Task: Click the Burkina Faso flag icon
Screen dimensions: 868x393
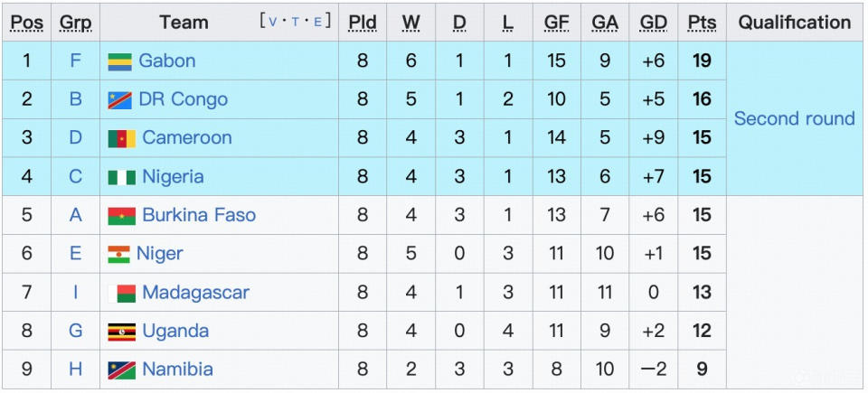Action: pos(121,216)
